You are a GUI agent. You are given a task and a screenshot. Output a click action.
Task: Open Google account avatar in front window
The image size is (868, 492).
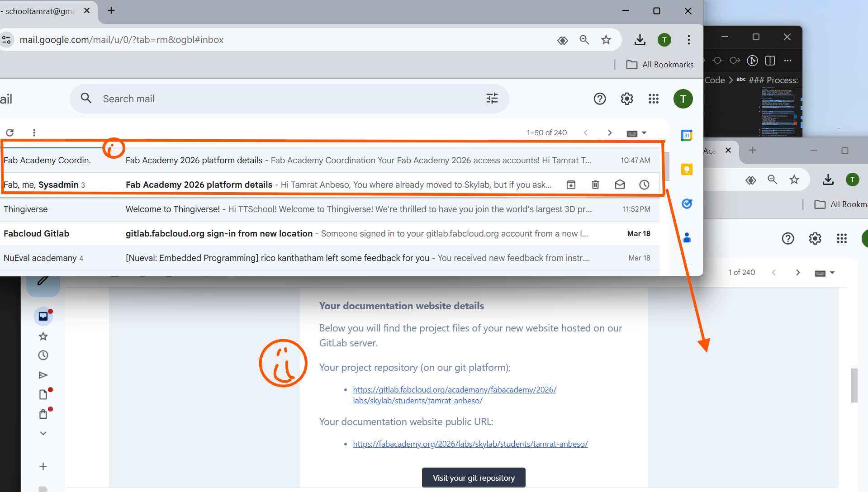683,99
